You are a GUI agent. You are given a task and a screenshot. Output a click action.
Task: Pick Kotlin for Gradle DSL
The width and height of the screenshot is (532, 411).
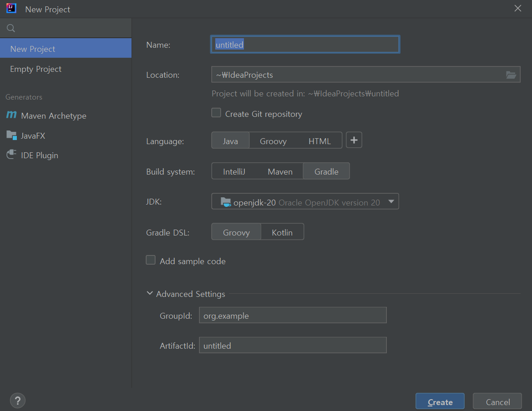[282, 232]
